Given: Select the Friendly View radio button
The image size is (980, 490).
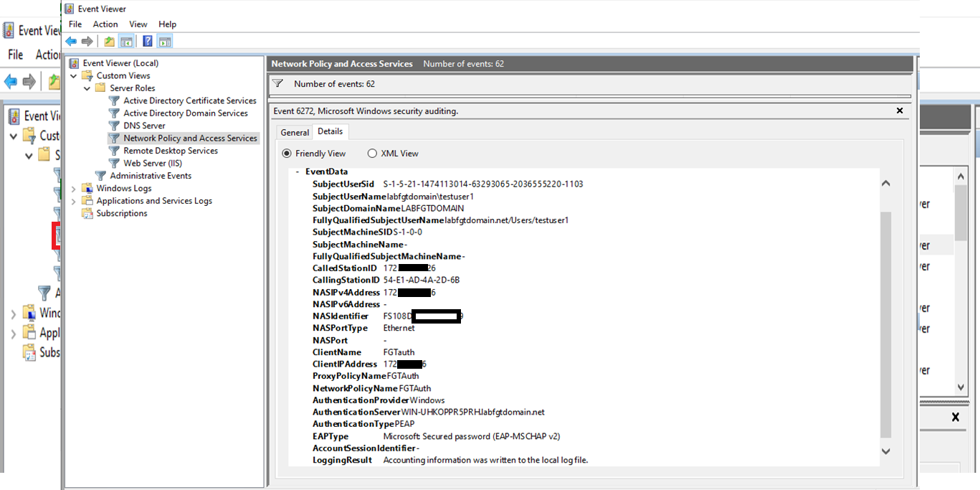Looking at the screenshot, I should [287, 154].
